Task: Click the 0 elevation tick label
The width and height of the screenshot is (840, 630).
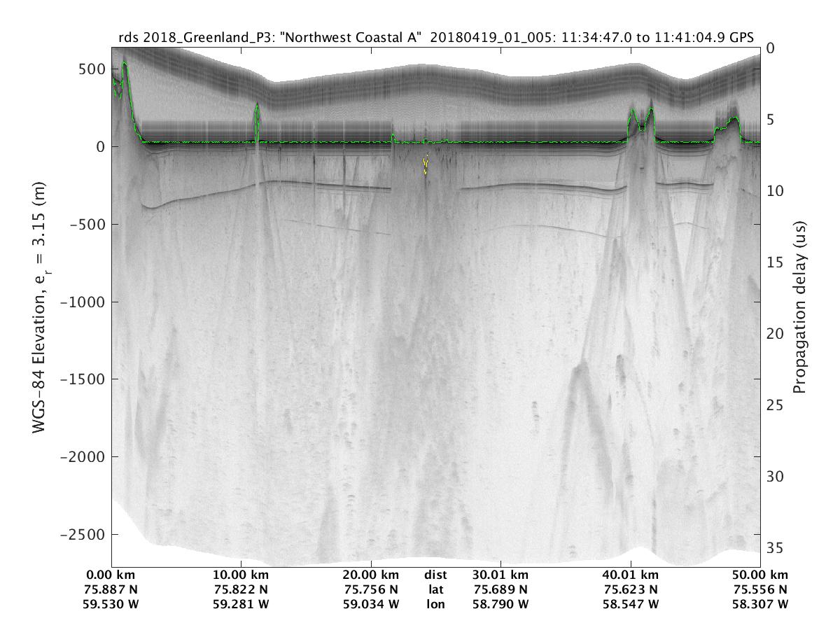Action: pyautogui.click(x=100, y=147)
